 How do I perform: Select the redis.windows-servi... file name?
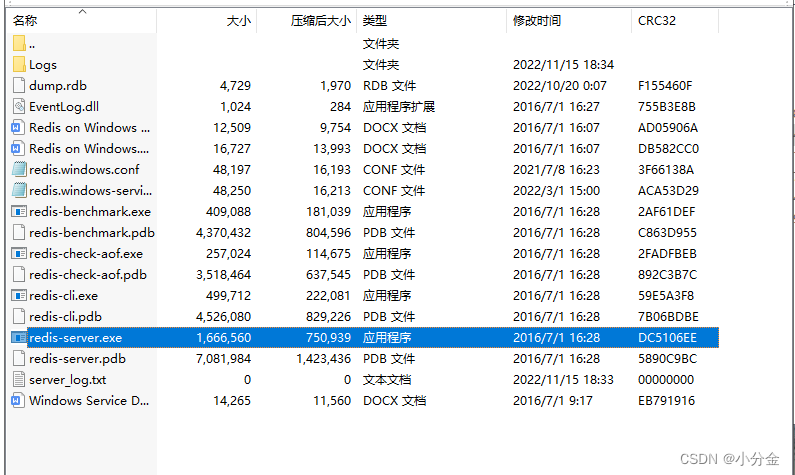point(90,191)
